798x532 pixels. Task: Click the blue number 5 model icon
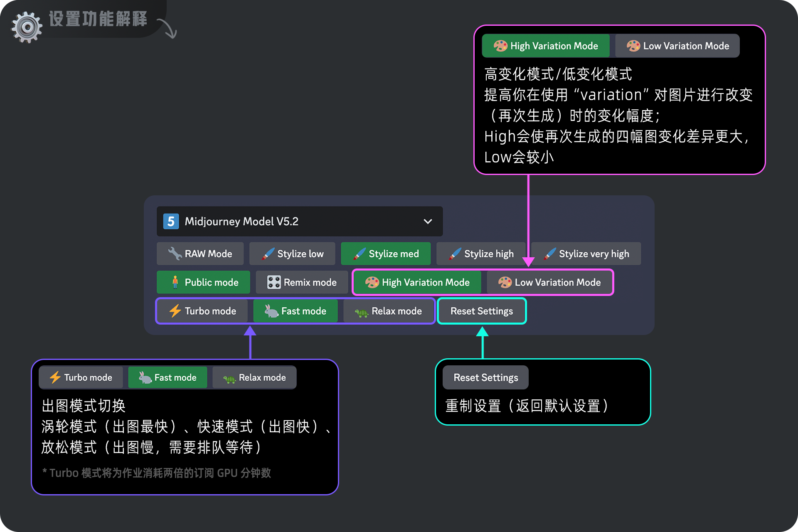click(x=171, y=222)
